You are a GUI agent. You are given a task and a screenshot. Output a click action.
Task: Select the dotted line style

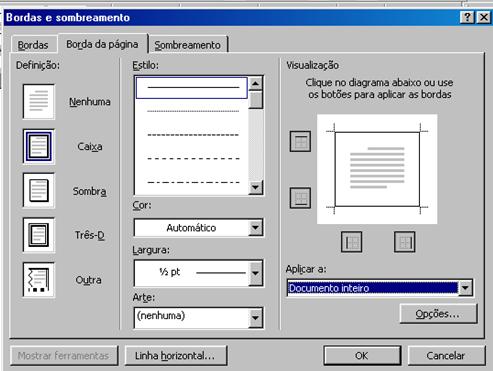pyautogui.click(x=193, y=111)
